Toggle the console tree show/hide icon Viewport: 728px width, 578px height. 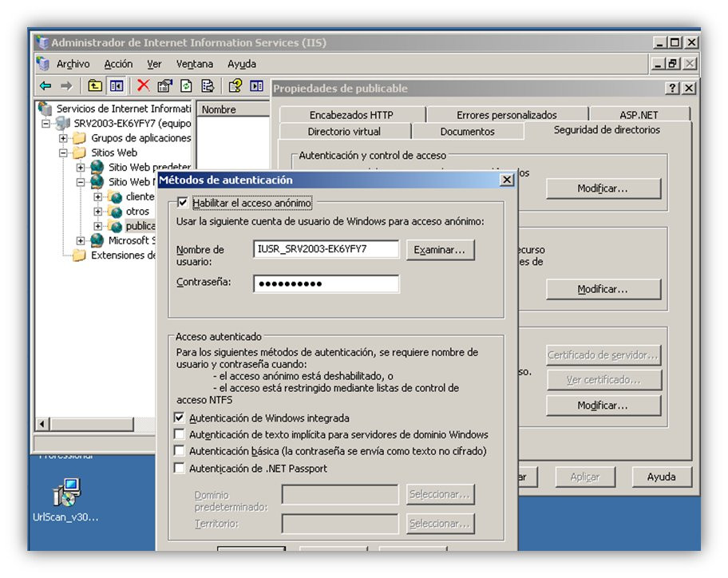pyautogui.click(x=116, y=85)
